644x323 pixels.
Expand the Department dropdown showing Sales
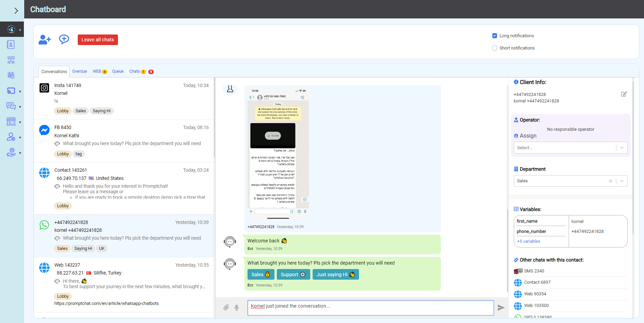[622, 181]
